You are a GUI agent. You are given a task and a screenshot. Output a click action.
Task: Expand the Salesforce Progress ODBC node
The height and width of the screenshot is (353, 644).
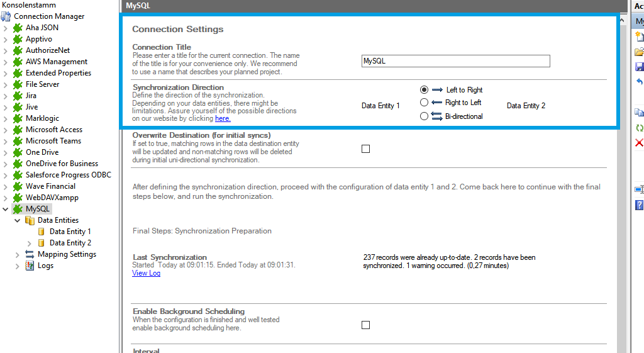click(6, 175)
